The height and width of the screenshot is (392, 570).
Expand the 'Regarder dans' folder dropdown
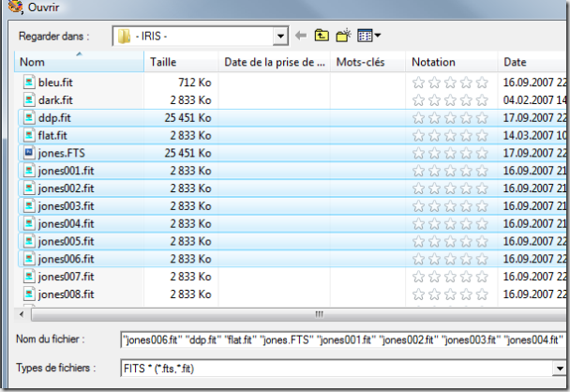(x=279, y=37)
